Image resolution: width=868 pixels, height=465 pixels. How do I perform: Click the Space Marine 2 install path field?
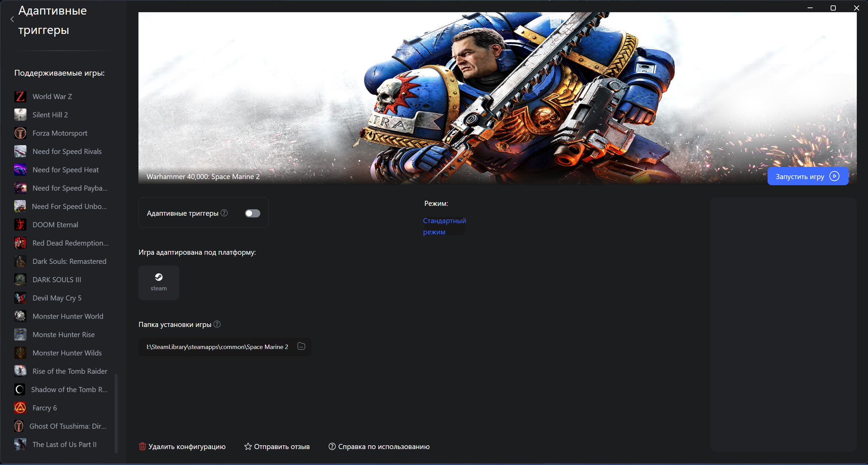click(x=225, y=347)
